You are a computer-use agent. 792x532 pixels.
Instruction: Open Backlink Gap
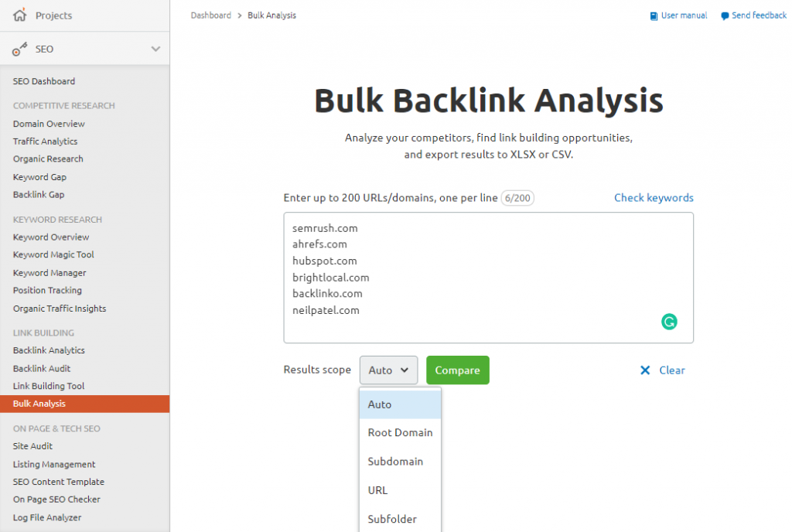[39, 194]
